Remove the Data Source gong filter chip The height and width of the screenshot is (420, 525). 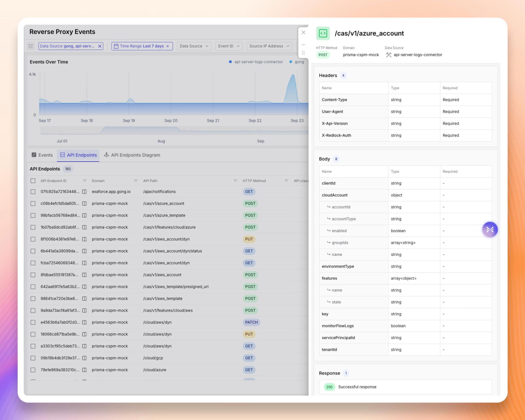100,46
